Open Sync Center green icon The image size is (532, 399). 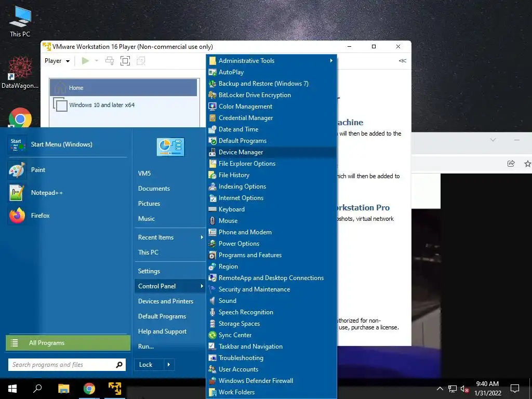[x=212, y=335]
